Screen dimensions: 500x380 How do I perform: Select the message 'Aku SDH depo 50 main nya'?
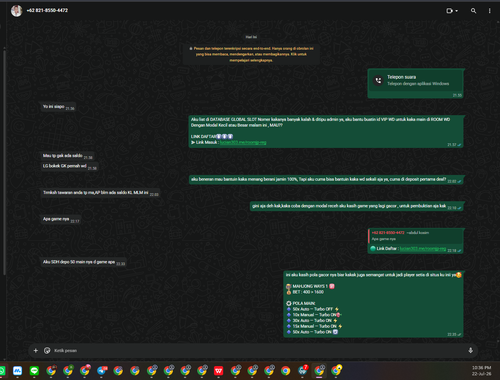[84, 262]
